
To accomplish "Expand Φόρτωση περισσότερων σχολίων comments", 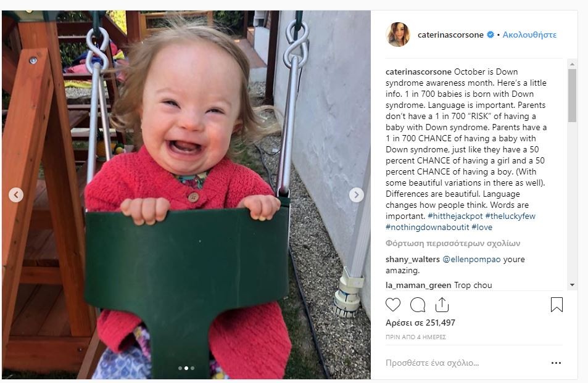I will pyautogui.click(x=453, y=244).
